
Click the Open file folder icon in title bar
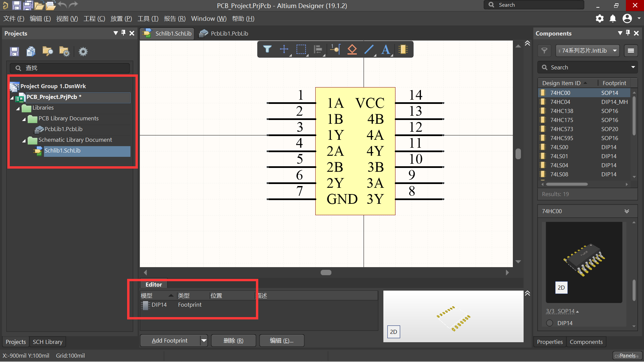(39, 5)
